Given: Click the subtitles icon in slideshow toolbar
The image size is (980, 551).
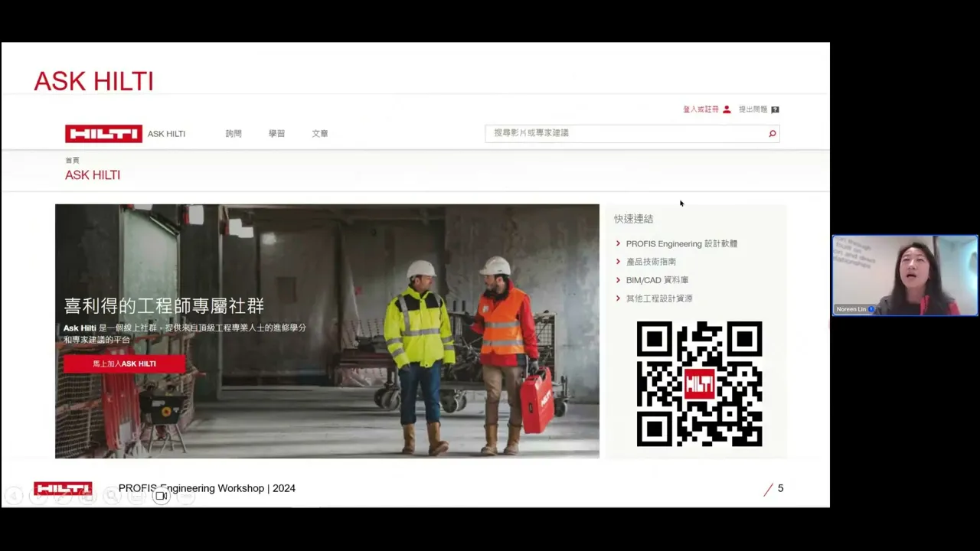Looking at the screenshot, I should tap(136, 496).
